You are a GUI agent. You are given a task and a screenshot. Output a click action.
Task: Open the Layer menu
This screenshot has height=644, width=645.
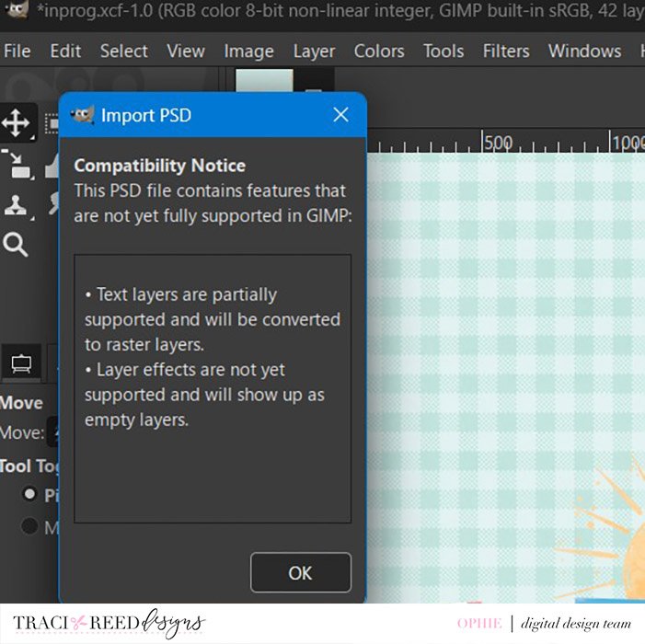[315, 52]
